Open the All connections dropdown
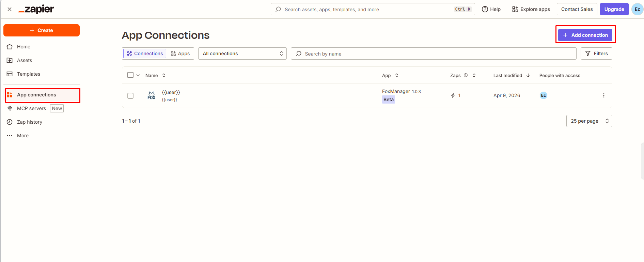Viewport: 644px width, 262px height. click(242, 53)
